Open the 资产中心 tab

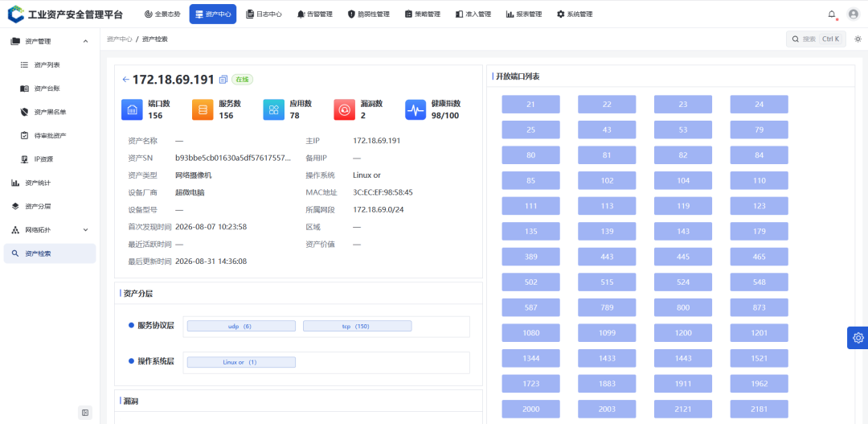tap(212, 14)
